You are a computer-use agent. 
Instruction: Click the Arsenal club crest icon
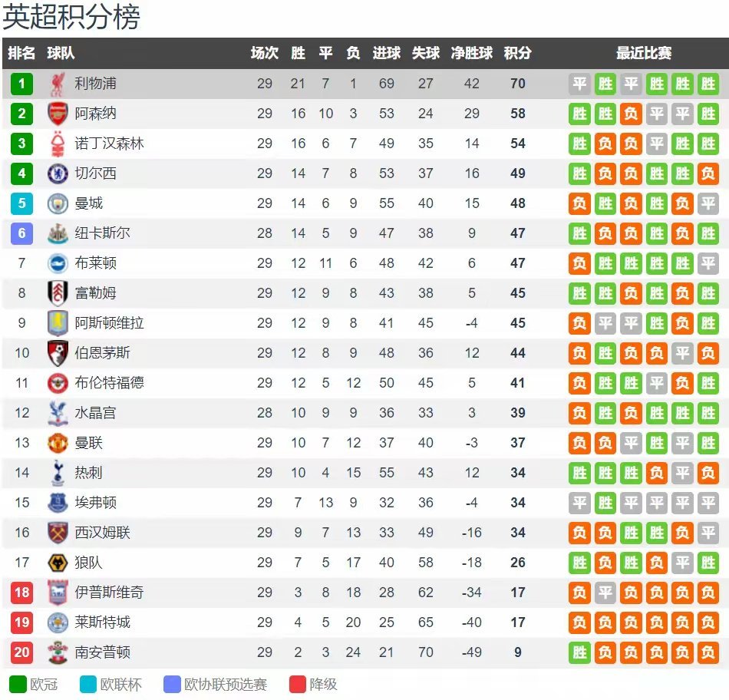pos(58,114)
